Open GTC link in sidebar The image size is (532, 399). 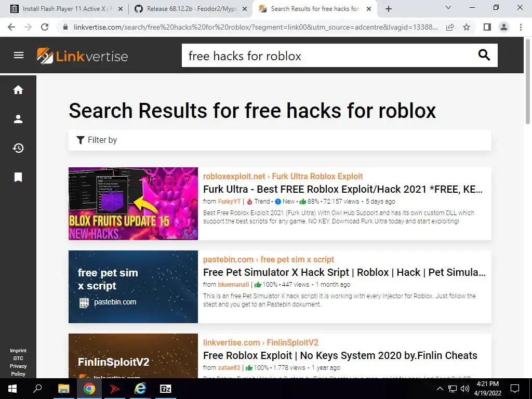pyautogui.click(x=18, y=358)
